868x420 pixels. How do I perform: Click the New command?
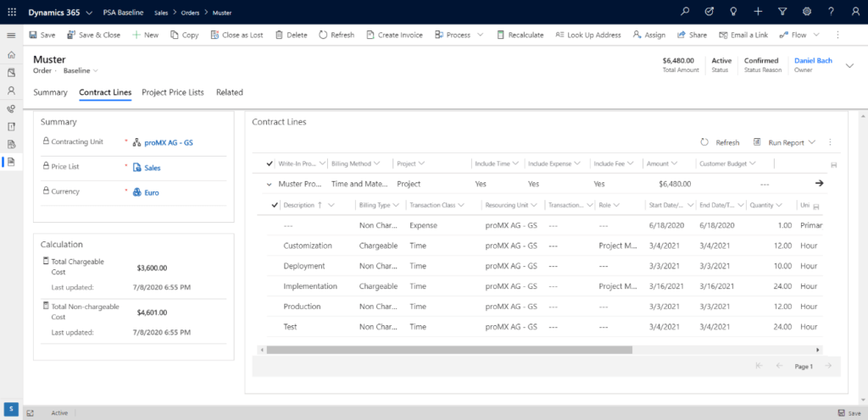(145, 35)
